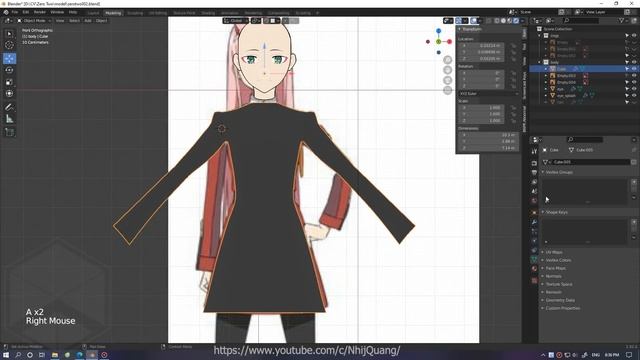Add a new vertex group plus button
This screenshot has height=360, width=640.
coord(634,182)
